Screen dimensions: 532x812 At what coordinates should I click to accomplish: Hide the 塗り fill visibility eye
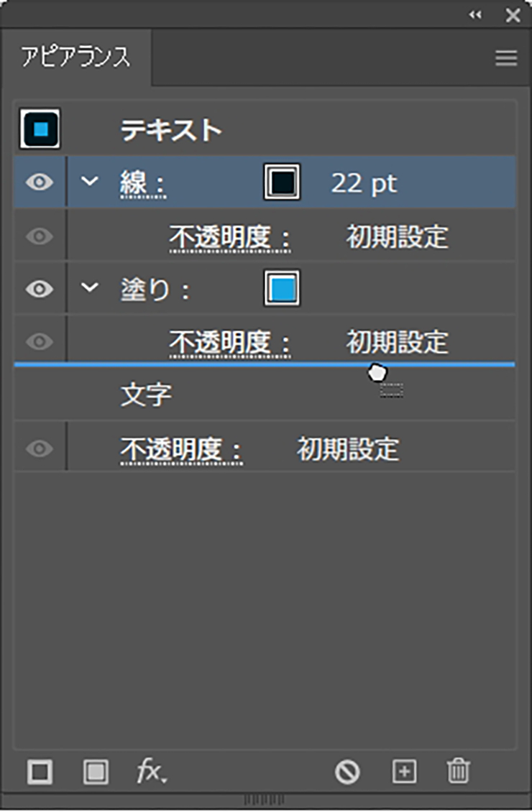[40, 289]
